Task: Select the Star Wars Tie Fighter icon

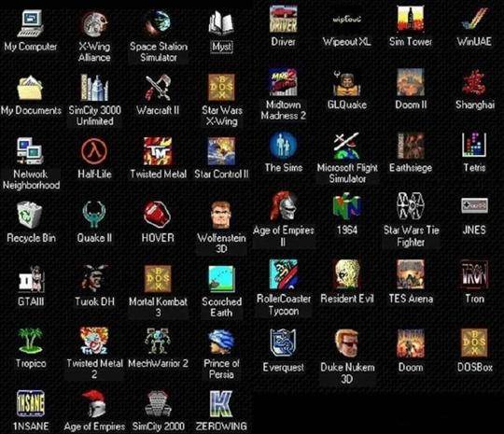Action: point(411,205)
